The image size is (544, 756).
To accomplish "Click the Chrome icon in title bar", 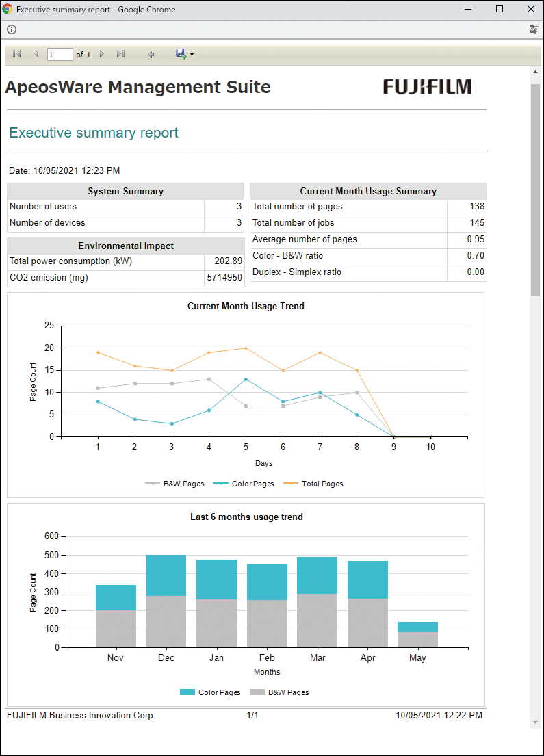I will click(8, 9).
